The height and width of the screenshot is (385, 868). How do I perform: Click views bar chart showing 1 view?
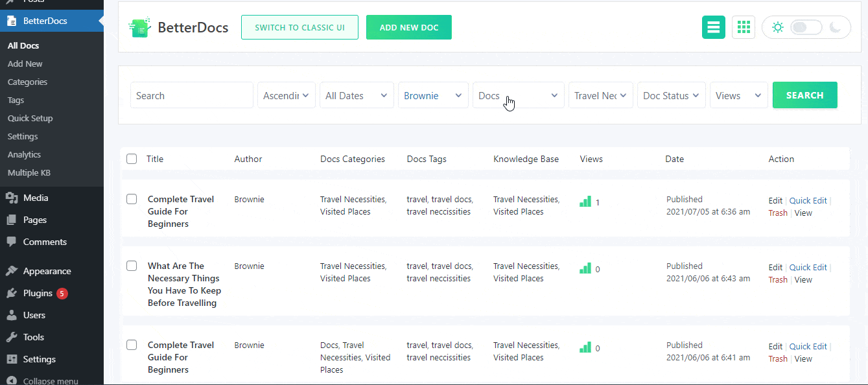click(585, 202)
